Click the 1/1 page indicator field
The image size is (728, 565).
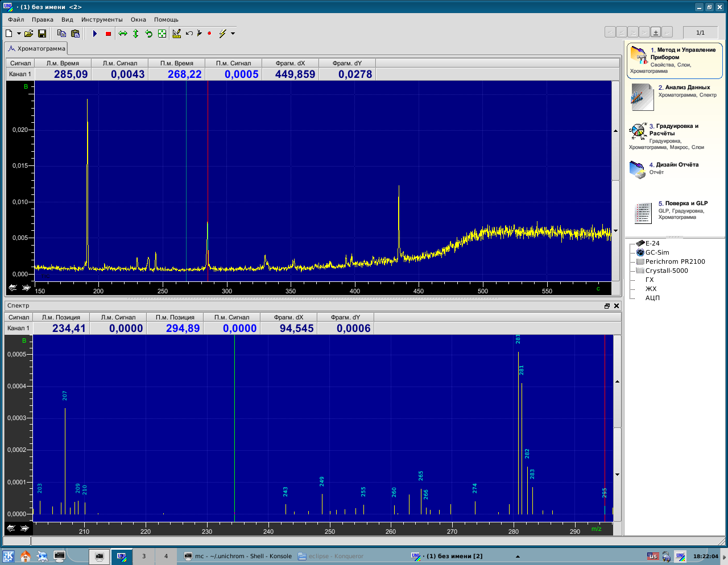(x=700, y=32)
